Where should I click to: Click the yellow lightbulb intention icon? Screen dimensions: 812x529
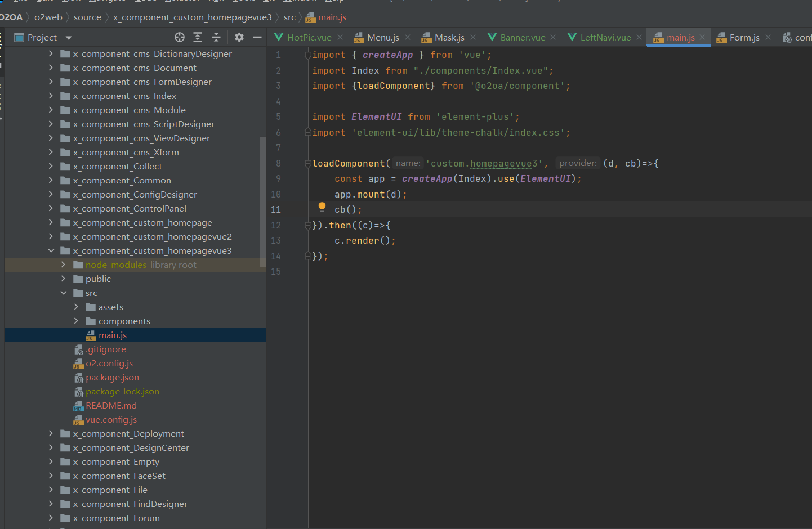(x=322, y=207)
